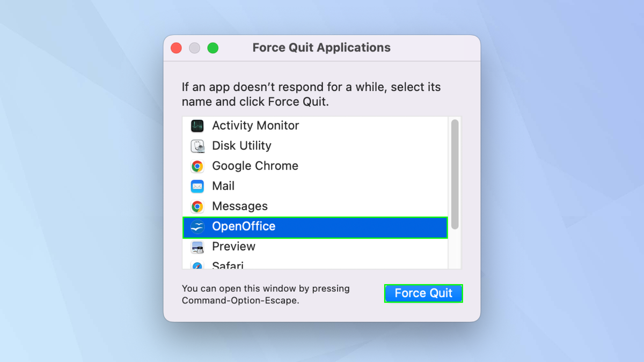
Task: Click the Messages app icon
Action: click(x=197, y=206)
